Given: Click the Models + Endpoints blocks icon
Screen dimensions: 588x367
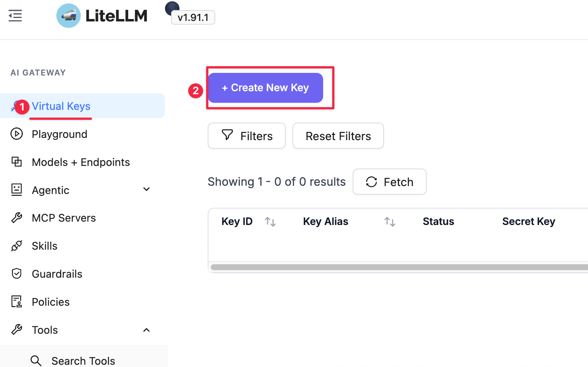Looking at the screenshot, I should coord(16,162).
